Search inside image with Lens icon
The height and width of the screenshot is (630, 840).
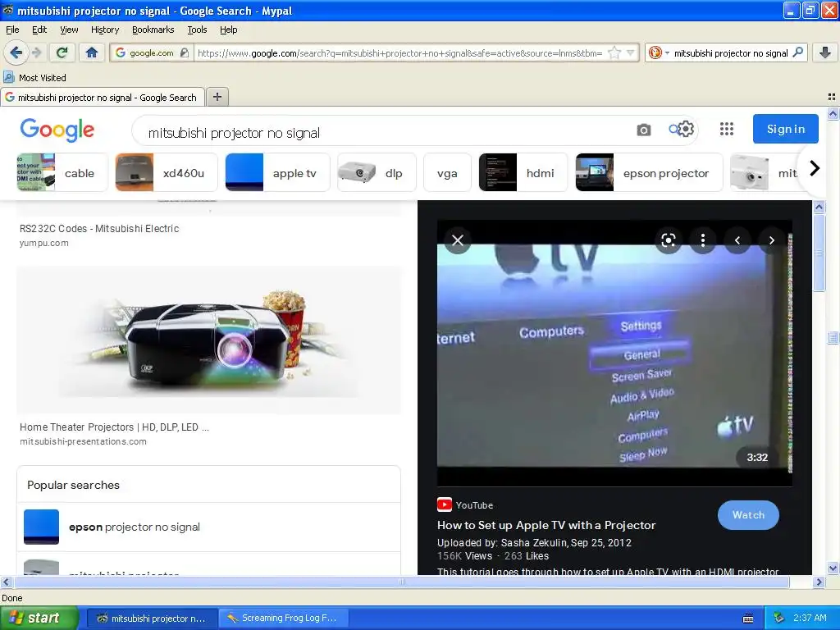coord(668,240)
